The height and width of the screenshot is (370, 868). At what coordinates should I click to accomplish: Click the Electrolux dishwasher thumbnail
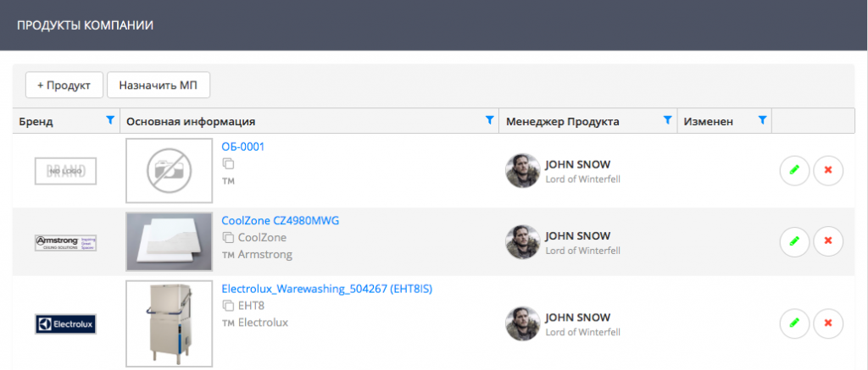tap(169, 324)
